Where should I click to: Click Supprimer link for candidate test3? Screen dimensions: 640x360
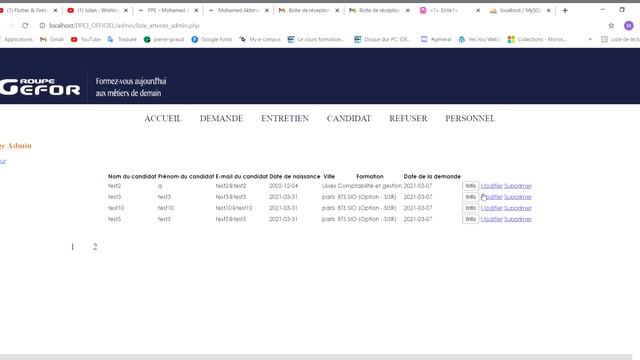pyautogui.click(x=518, y=197)
